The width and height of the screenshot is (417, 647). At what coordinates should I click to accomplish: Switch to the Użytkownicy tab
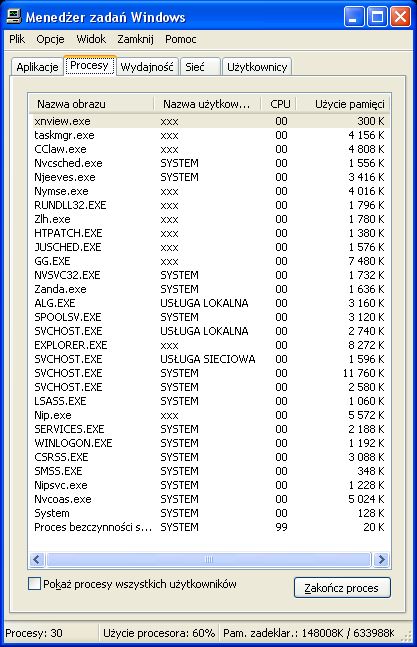257,67
